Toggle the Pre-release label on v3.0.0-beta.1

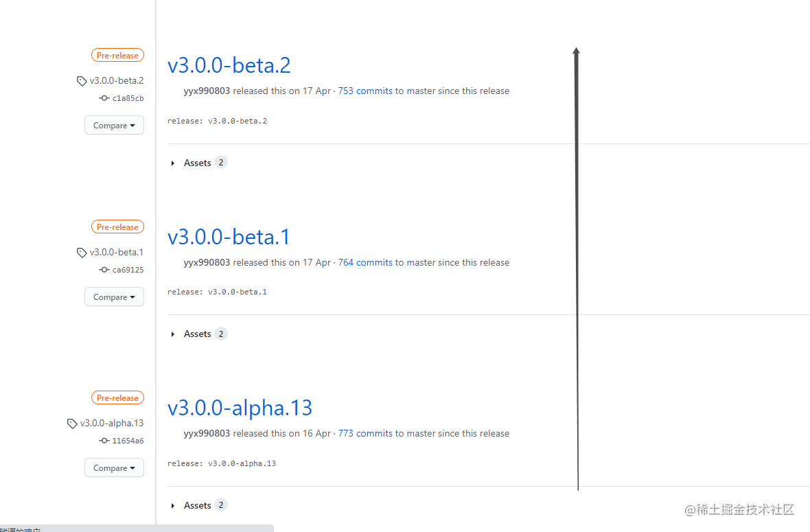point(117,227)
